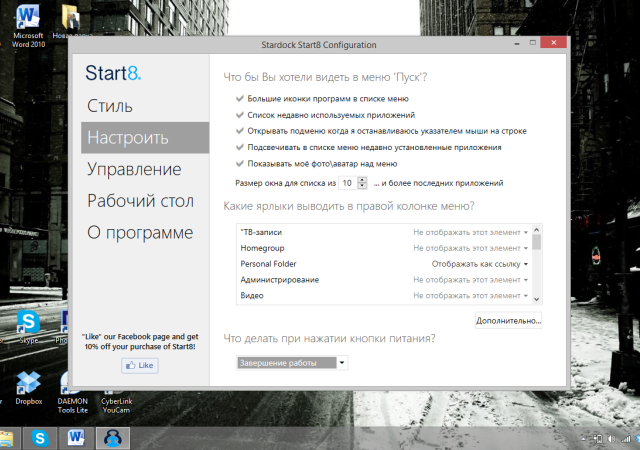Click Word icon in the taskbar
This screenshot has height=450, width=640.
76,438
